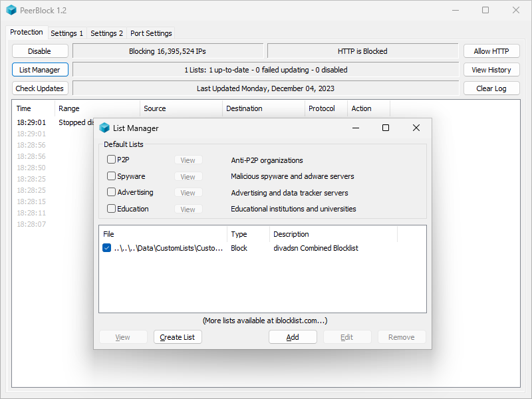
Task: Uncheck the CustomLists blocklist file entry
Action: pyautogui.click(x=107, y=248)
